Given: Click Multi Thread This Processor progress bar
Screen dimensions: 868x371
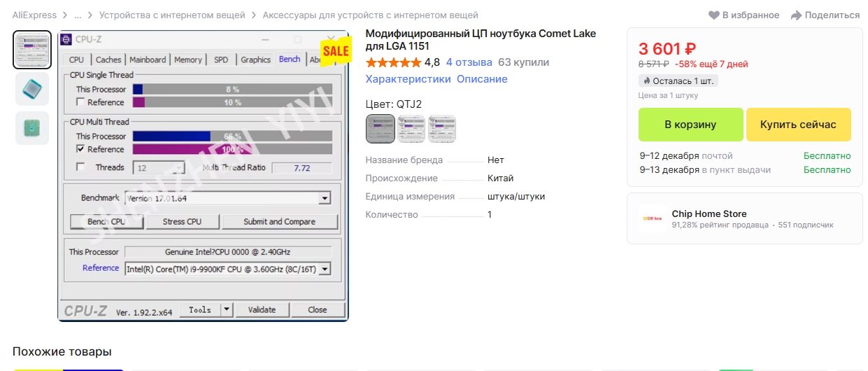Looking at the screenshot, I should (232, 136).
